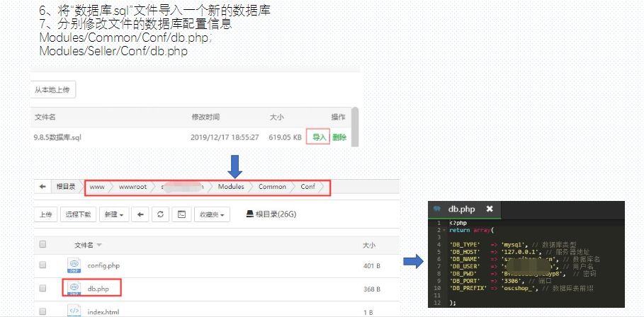Click the 大小 header in upload dialog

tap(276, 117)
